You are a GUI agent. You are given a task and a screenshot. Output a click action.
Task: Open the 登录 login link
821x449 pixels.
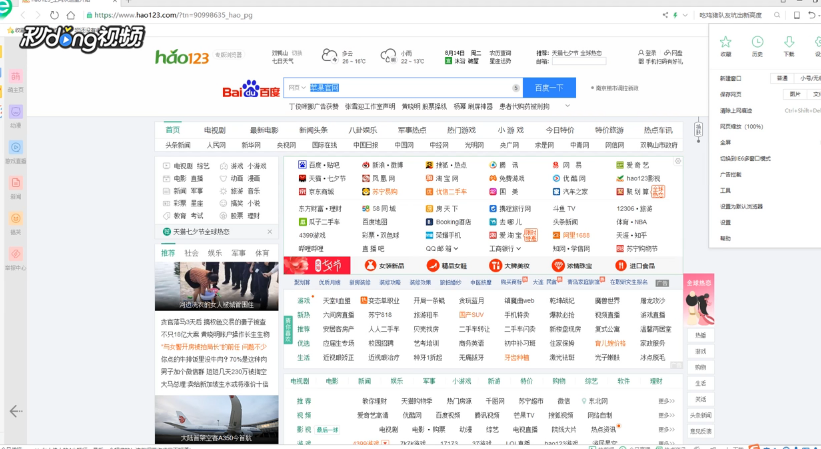pyautogui.click(x=648, y=53)
